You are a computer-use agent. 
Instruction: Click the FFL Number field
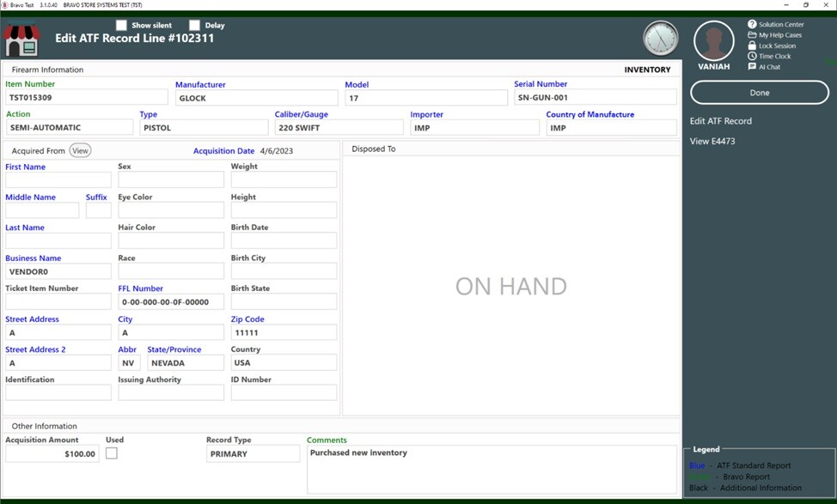point(171,302)
